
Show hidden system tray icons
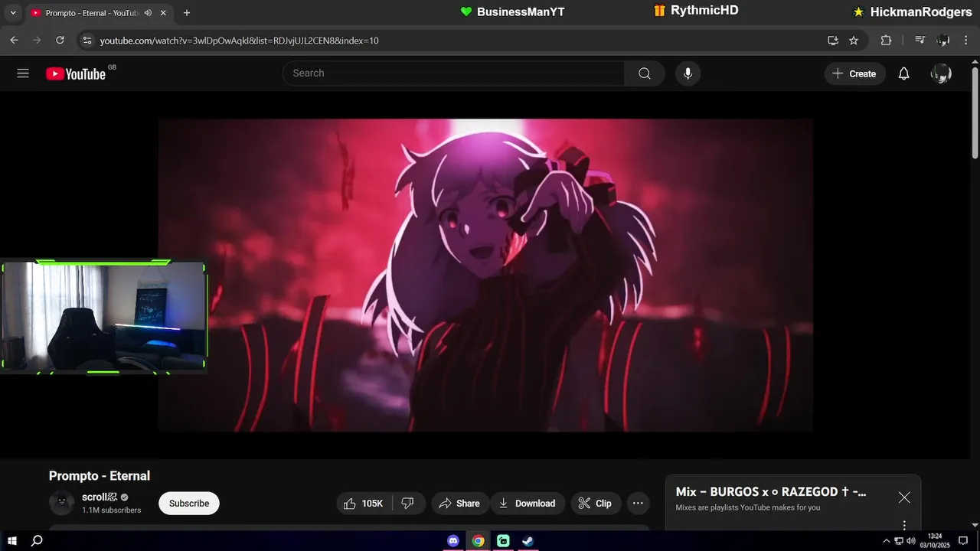tap(887, 541)
